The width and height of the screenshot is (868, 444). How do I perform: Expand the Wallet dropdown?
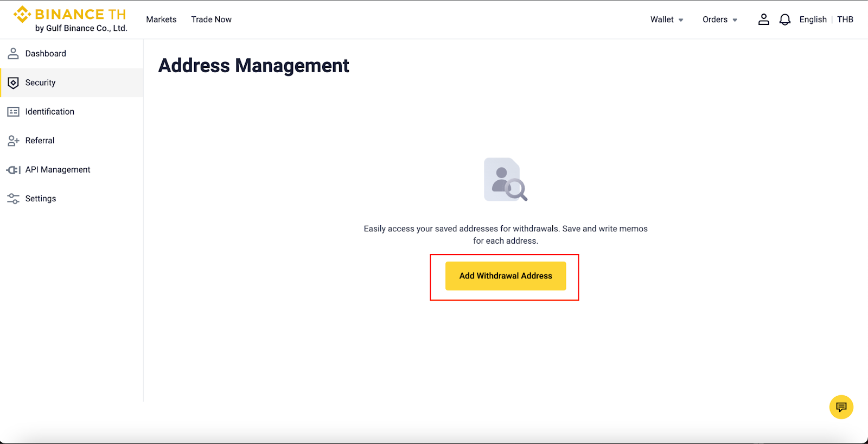[x=667, y=20]
